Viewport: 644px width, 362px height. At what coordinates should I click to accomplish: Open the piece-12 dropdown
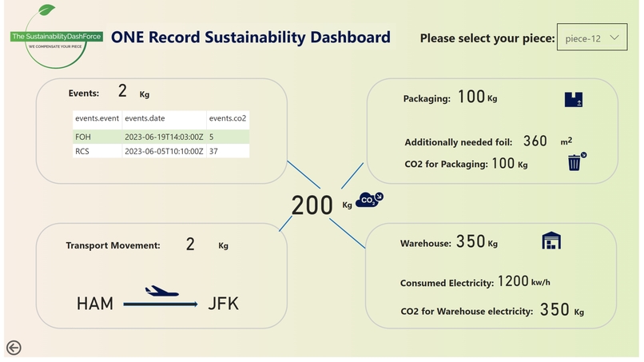592,38
